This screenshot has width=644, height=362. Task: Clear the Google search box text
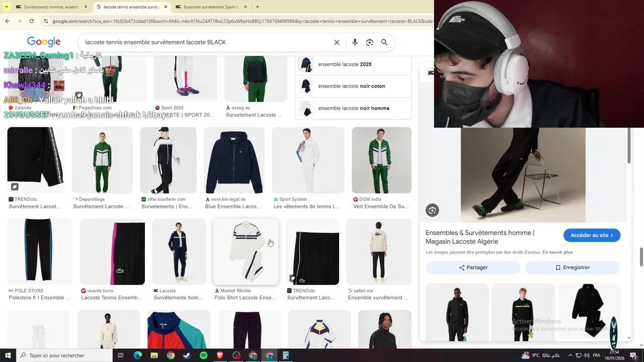[337, 42]
